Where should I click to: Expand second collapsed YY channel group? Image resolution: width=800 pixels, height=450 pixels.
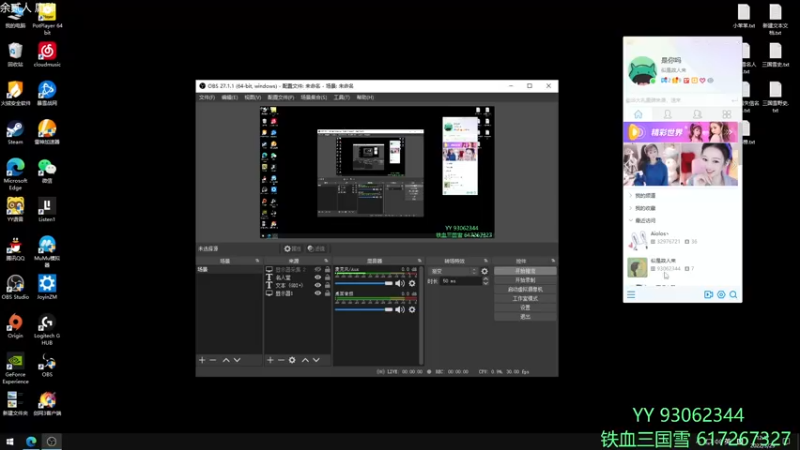631,208
